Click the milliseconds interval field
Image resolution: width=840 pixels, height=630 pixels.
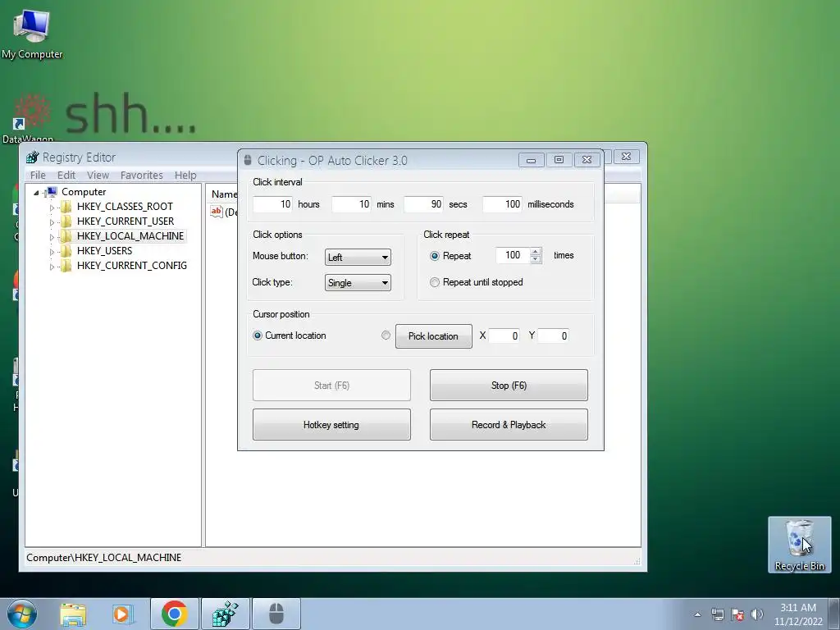503,204
